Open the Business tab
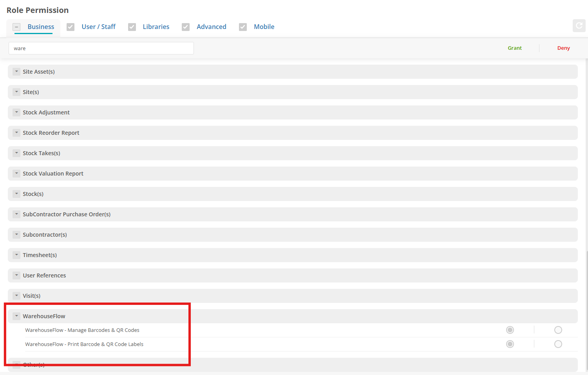The width and height of the screenshot is (588, 375). coord(41,27)
